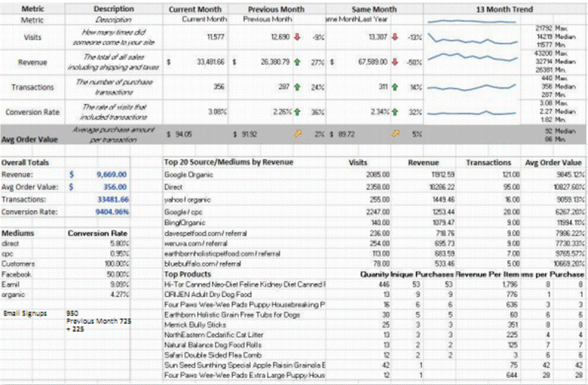Click orange arrow in Avg Order Value Same Month
The image size is (588, 385).
395,134
